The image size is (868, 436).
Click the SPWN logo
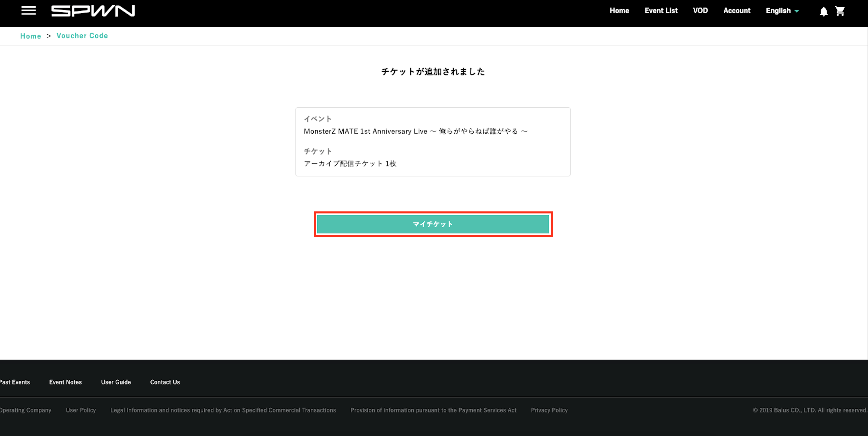tap(93, 11)
